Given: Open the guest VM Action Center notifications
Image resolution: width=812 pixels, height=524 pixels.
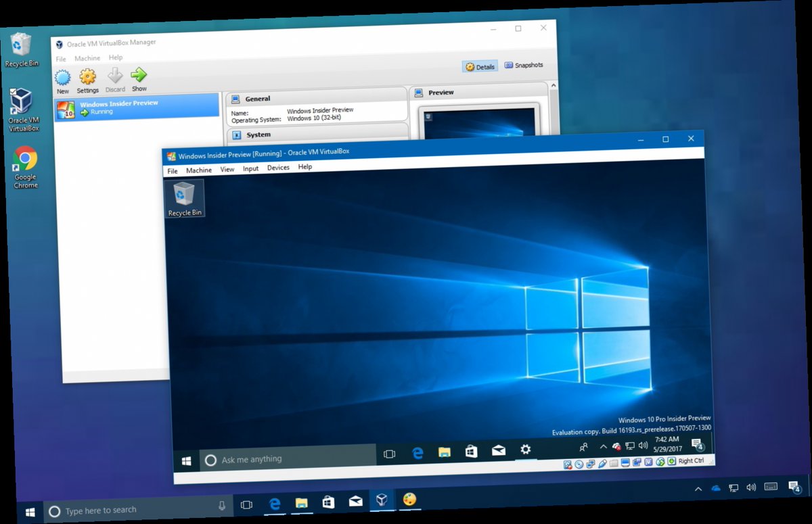Looking at the screenshot, I should [x=698, y=444].
